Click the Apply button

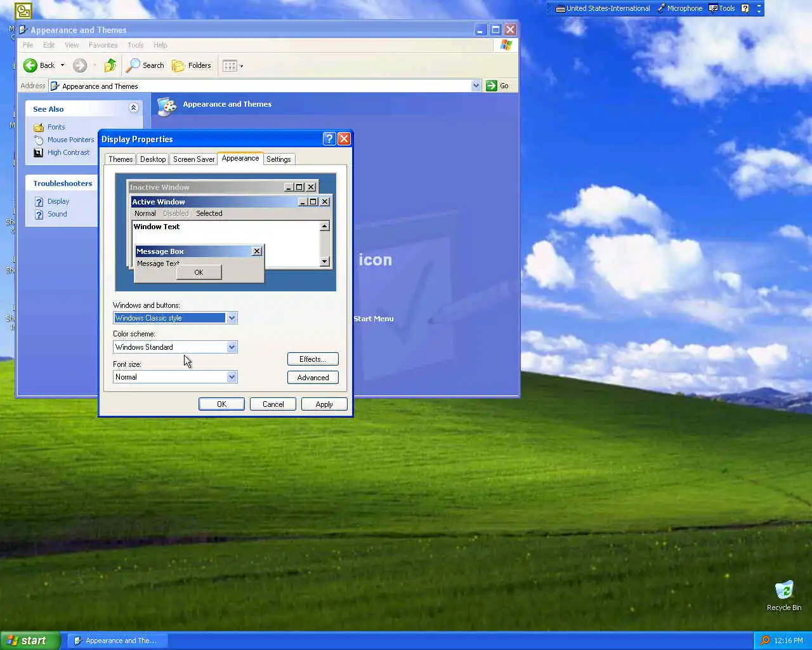(x=324, y=404)
